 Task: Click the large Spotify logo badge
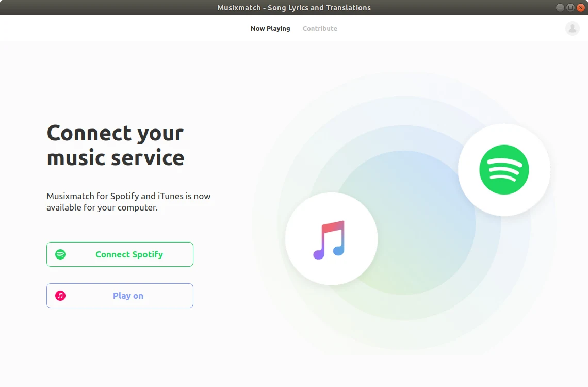click(x=504, y=170)
